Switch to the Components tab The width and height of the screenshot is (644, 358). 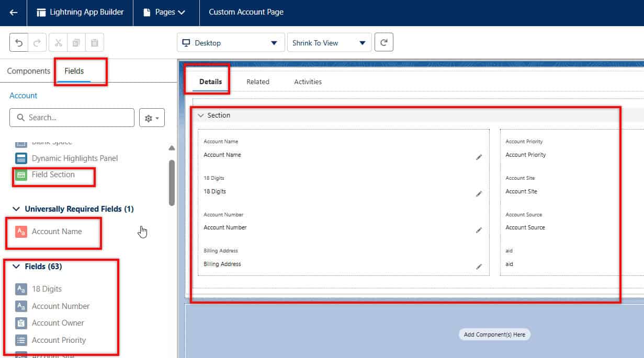tap(29, 71)
